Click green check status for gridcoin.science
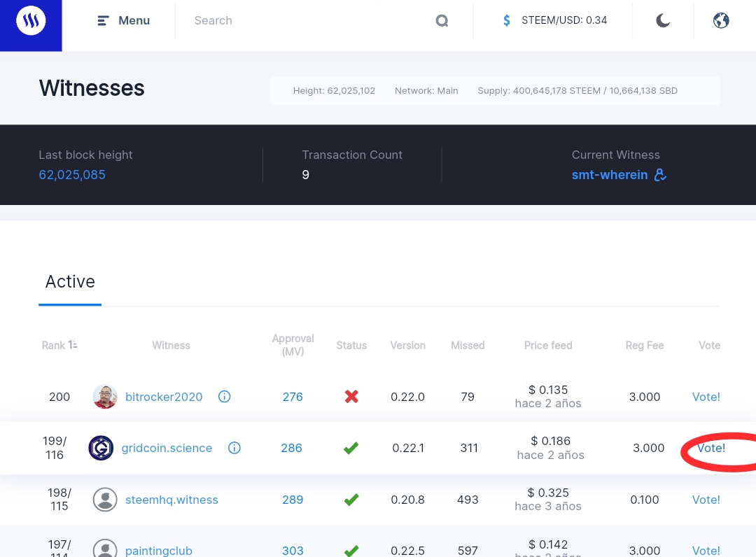756x557 pixels. pyautogui.click(x=351, y=448)
